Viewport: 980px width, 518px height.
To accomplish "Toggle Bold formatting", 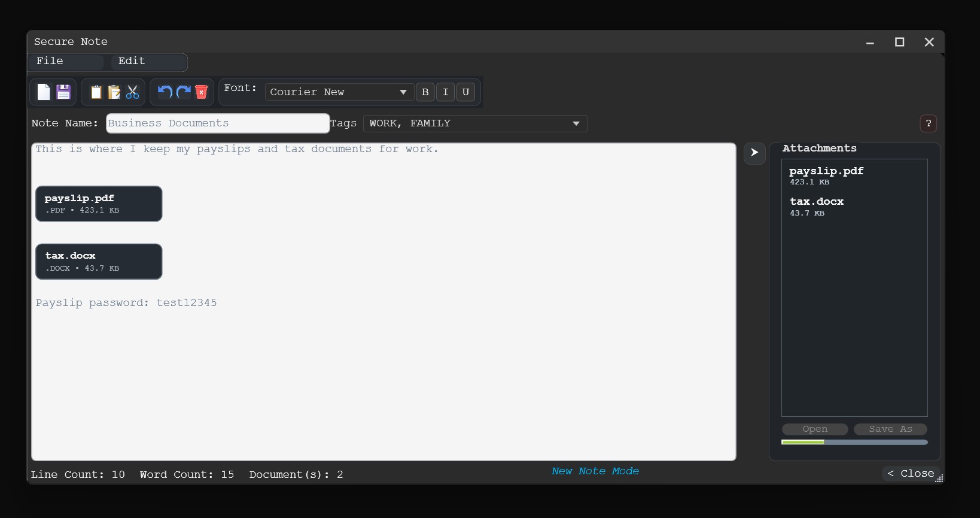I will 425,92.
